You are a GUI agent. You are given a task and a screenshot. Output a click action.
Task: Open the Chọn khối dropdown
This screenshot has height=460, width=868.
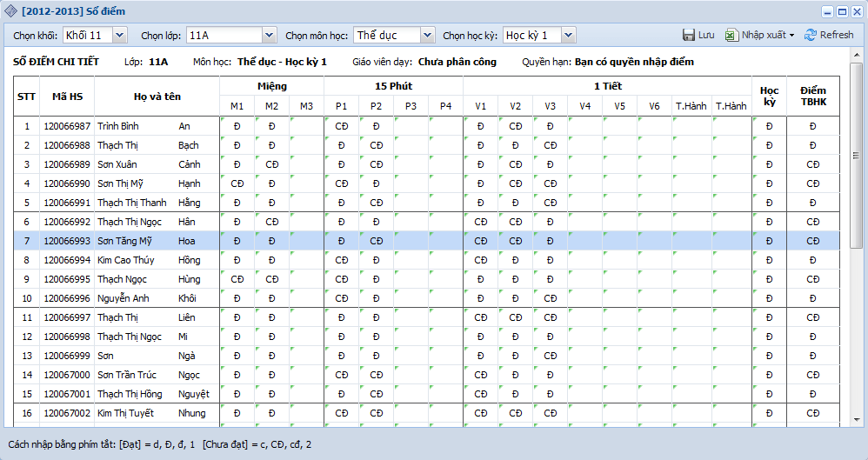pyautogui.click(x=119, y=35)
